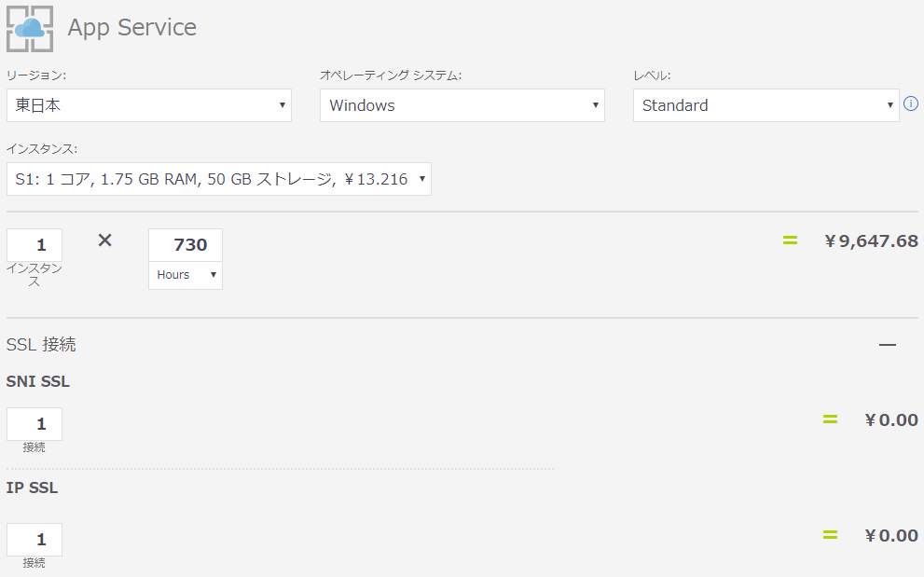Click the multiplication symbol between instances and hours
Viewport: 924px width, 577px height.
coord(104,240)
